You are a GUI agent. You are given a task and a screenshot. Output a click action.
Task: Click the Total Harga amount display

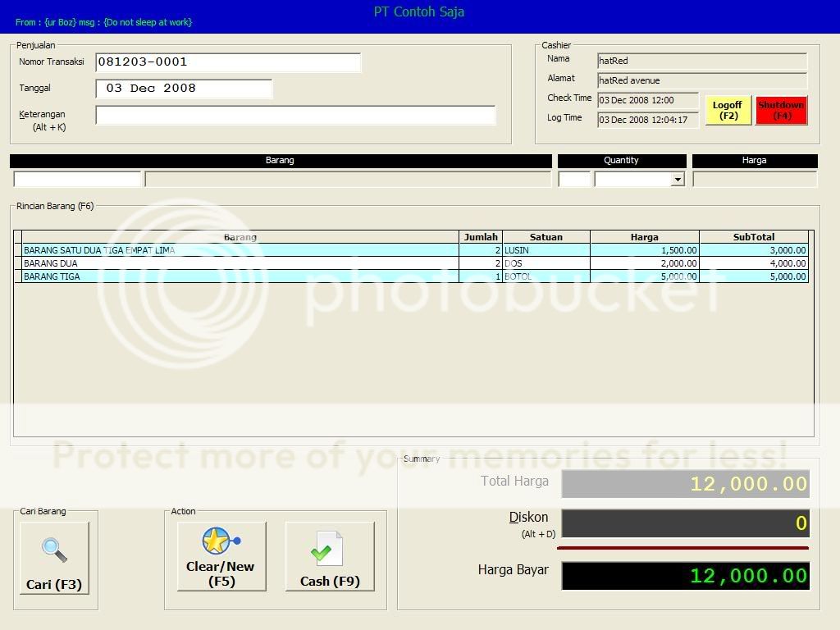[x=685, y=484]
